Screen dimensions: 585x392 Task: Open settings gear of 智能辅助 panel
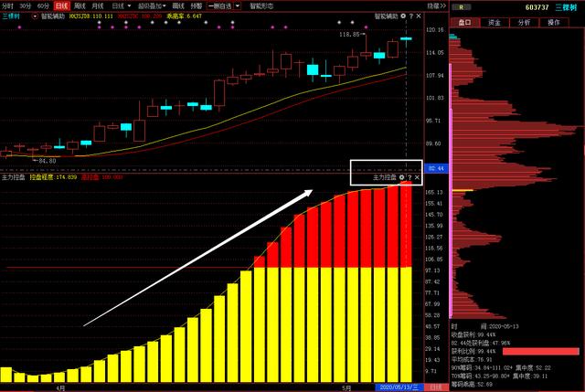click(403, 16)
